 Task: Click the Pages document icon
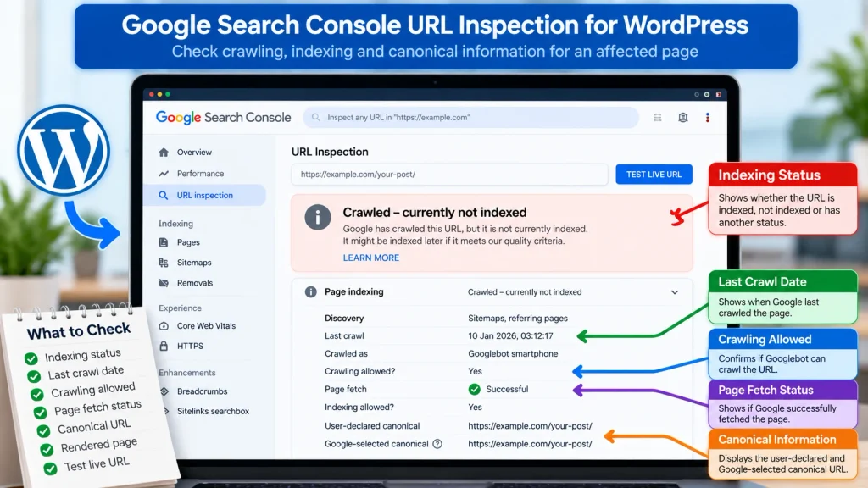[164, 242]
